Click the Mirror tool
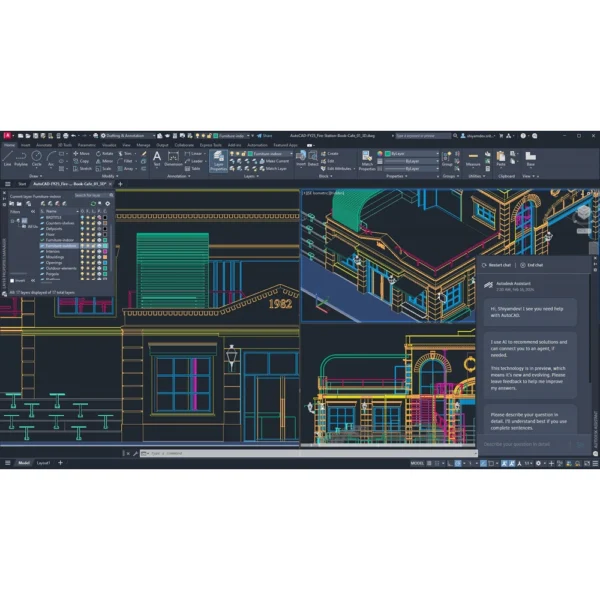 coord(104,161)
